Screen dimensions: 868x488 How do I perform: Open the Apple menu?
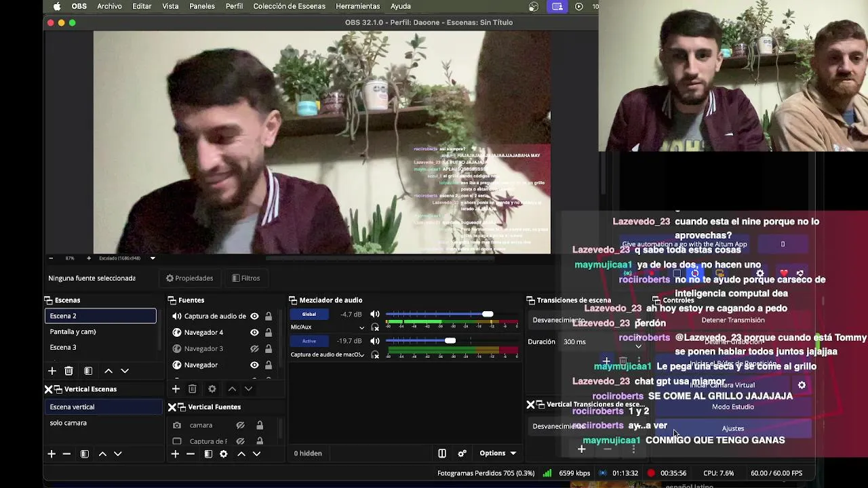click(57, 6)
